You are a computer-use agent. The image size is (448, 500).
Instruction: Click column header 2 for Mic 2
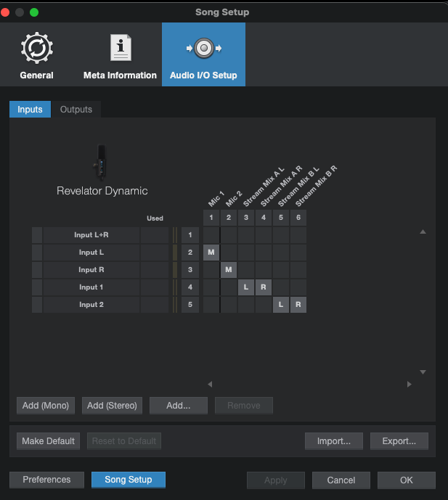[x=229, y=218]
